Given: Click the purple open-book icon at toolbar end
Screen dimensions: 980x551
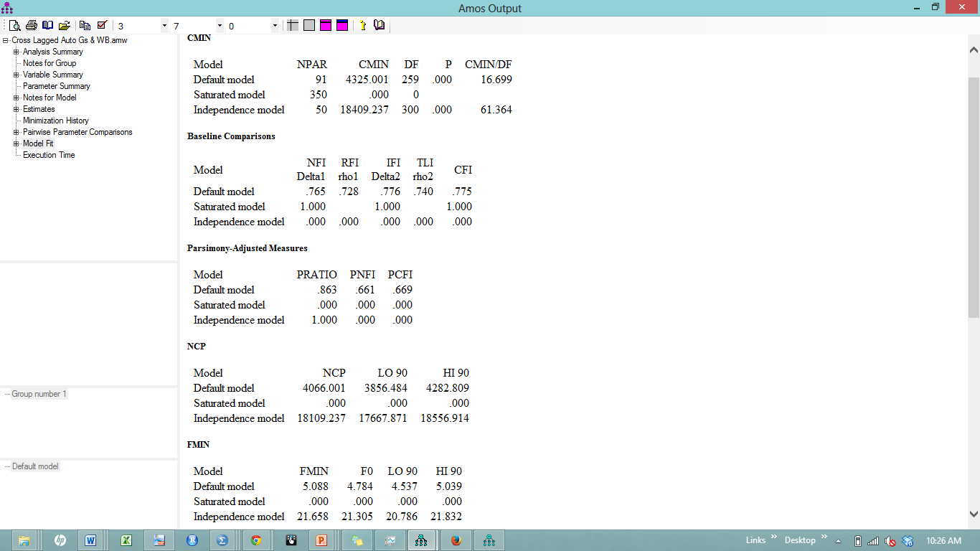Looking at the screenshot, I should click(379, 26).
